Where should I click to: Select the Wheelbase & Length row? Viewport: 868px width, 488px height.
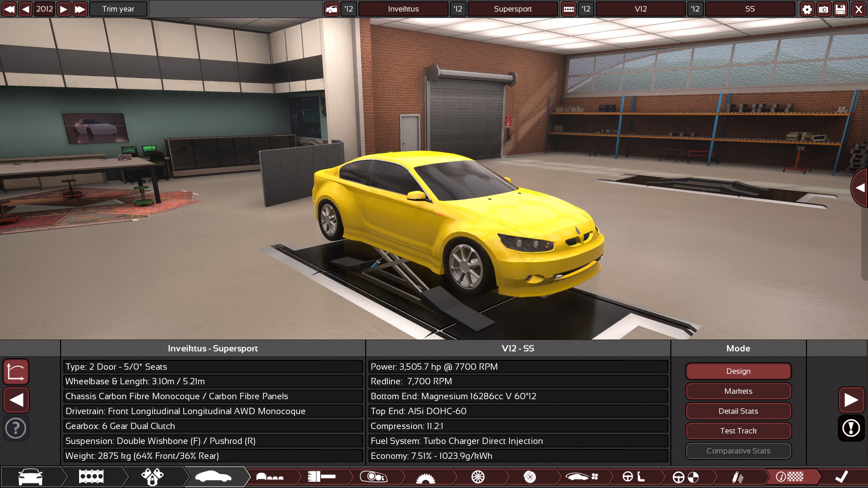[213, 381]
